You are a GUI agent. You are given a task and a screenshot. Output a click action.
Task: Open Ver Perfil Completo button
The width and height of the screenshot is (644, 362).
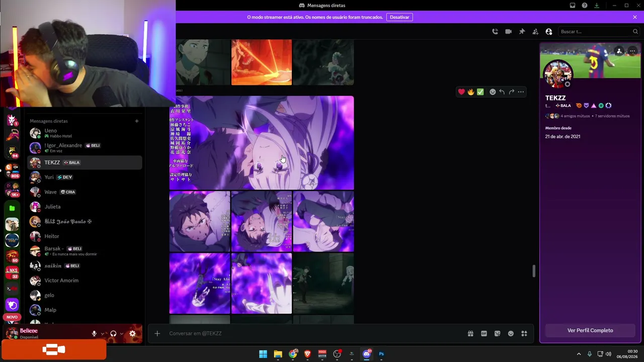click(x=590, y=330)
